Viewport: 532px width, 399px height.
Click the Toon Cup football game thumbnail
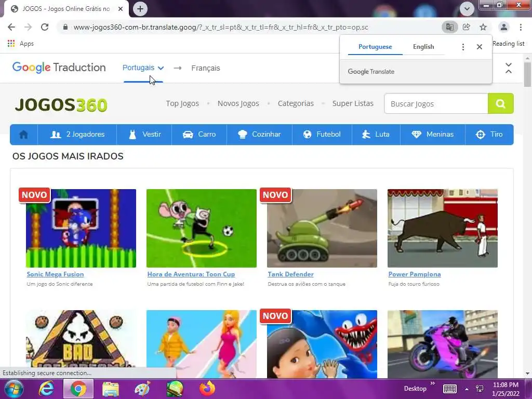click(x=202, y=229)
